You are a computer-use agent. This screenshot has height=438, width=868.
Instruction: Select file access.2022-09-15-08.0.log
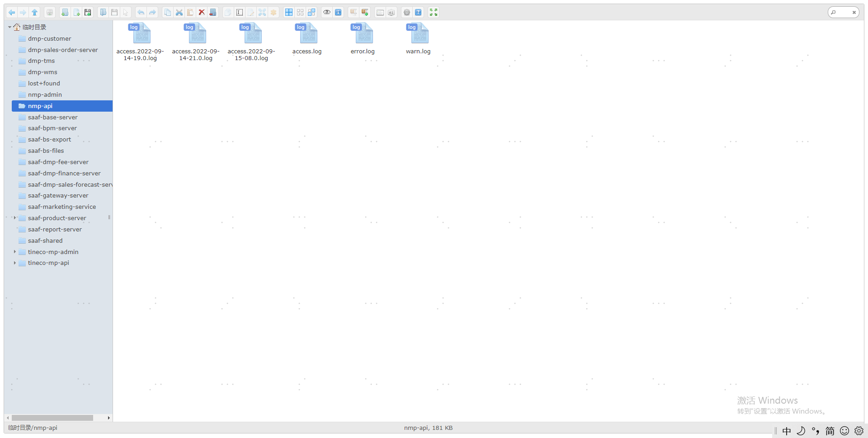pyautogui.click(x=251, y=42)
